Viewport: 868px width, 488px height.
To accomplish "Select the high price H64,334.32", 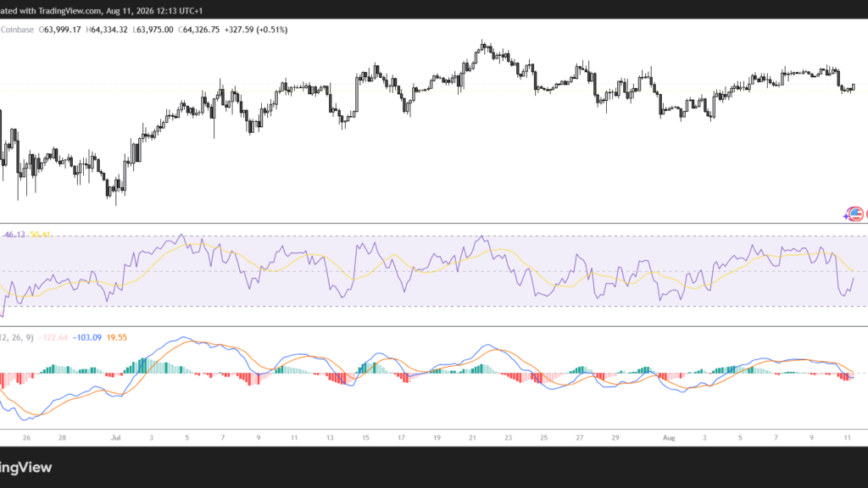I will (106, 30).
